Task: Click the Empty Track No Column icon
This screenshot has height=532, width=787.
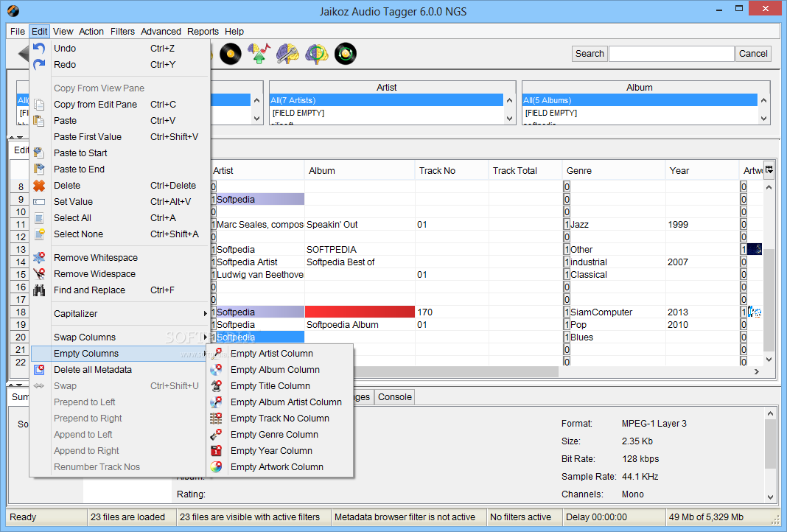Action: [x=217, y=418]
